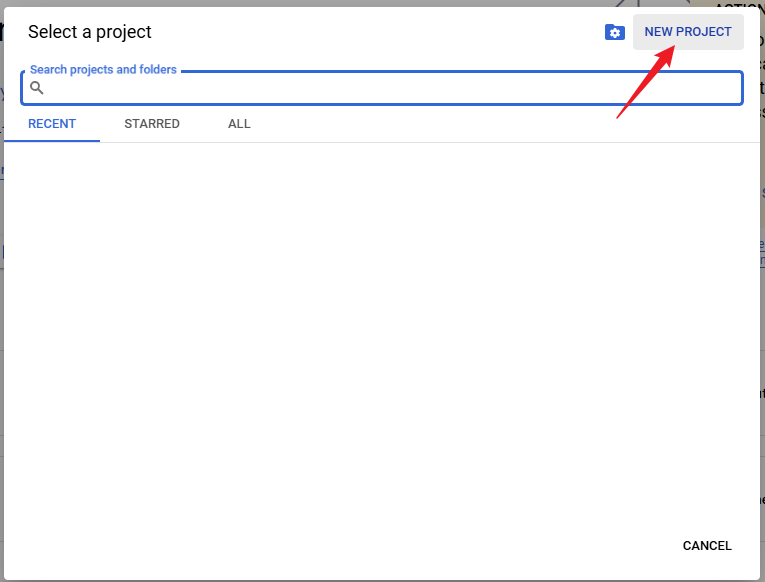The height and width of the screenshot is (582, 765).
Task: Click the NEW PROJECT button
Action: 688,32
